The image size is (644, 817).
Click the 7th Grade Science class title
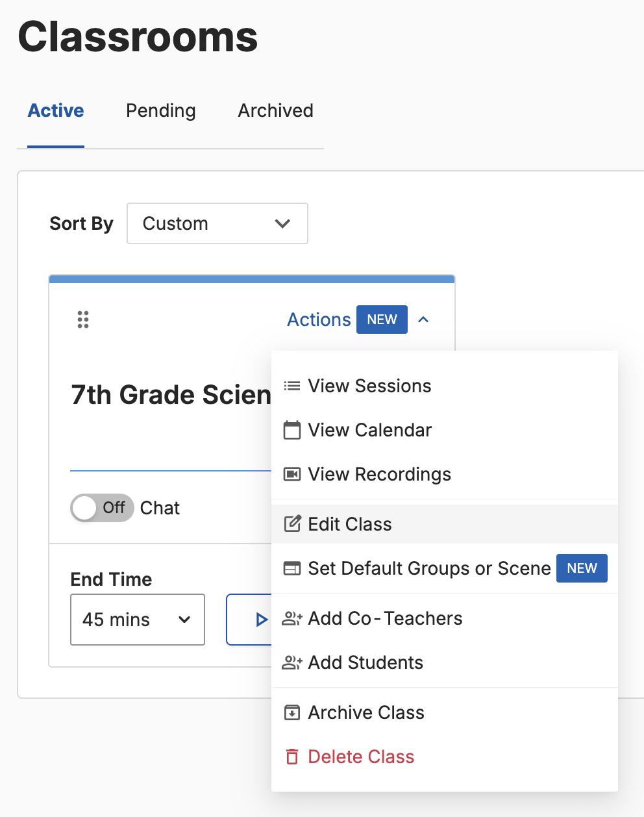pos(171,395)
